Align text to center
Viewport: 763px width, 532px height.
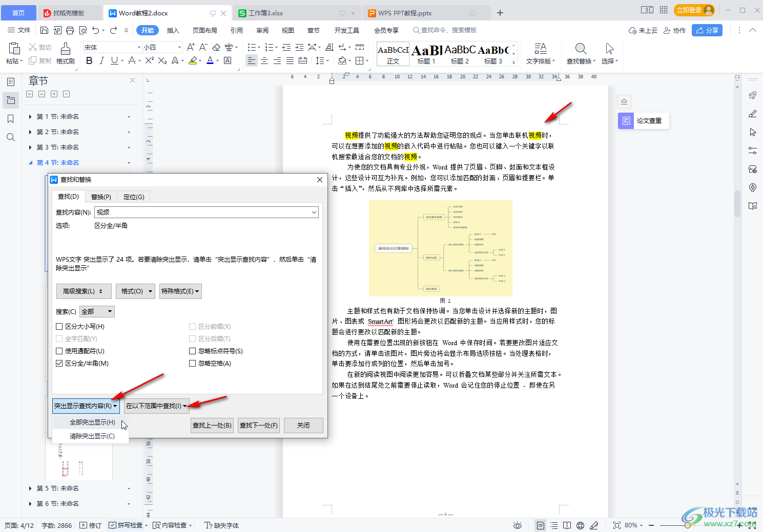(264, 61)
